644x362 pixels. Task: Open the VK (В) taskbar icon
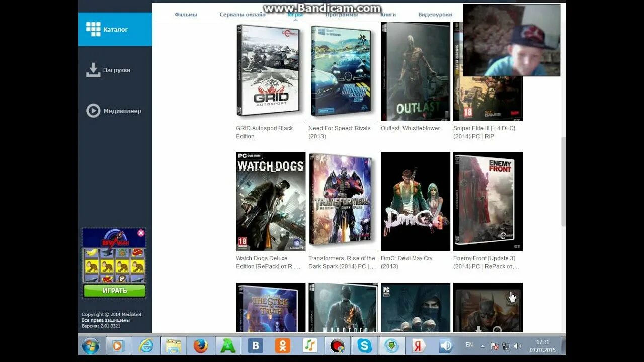coord(255,346)
